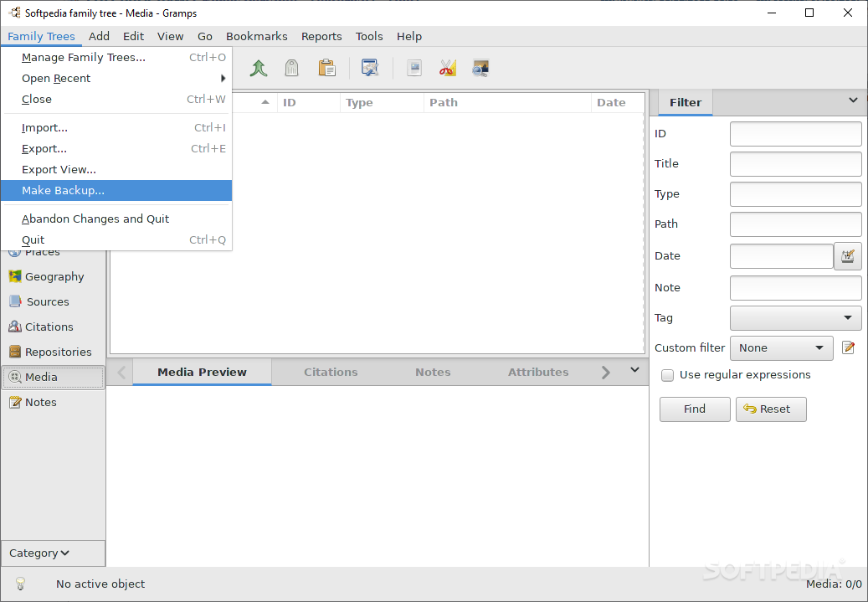Expand the Open Recent submenu arrow
868x602 pixels.
point(223,78)
